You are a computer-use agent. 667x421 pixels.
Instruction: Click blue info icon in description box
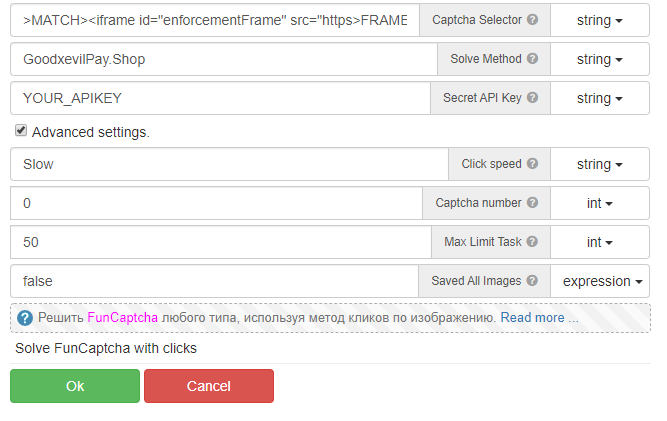pyautogui.click(x=25, y=318)
